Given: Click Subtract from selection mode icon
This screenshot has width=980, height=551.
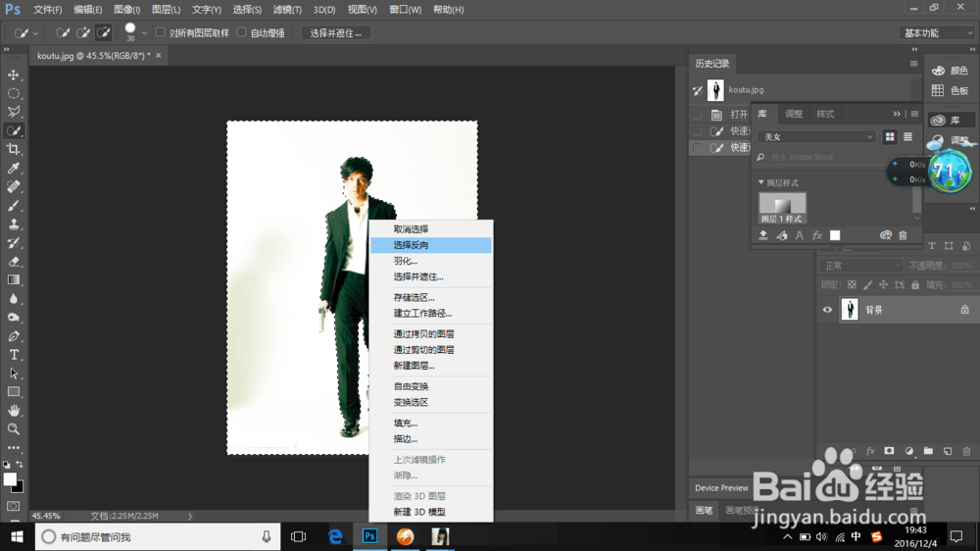Looking at the screenshot, I should (x=104, y=32).
